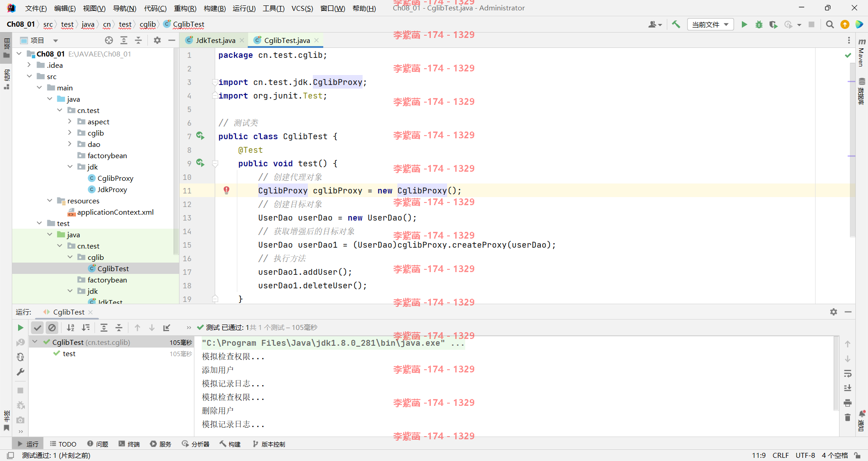Image resolution: width=868 pixels, height=461 pixels.
Task: Click run gutter icon beside class CglibTest
Action: coord(200,136)
